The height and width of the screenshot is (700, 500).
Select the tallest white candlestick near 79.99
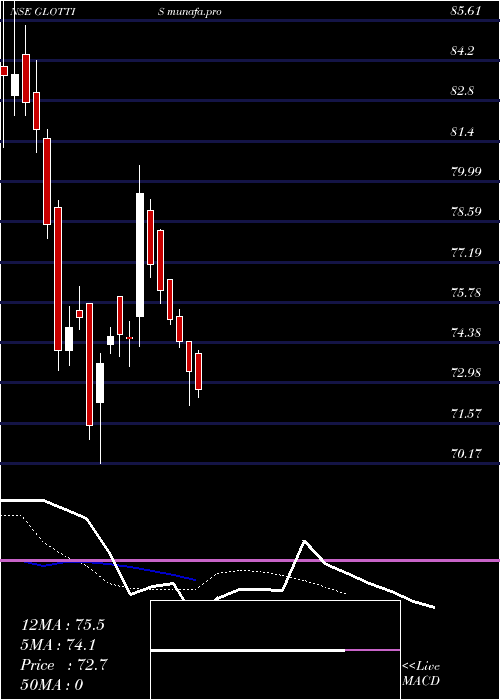[140, 255]
